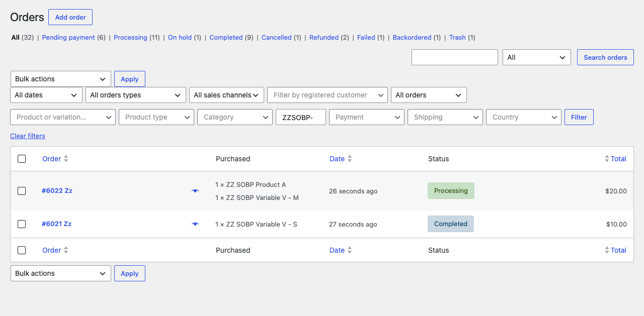Screen dimensions: 644x316
Task: Apply the top bulk action
Action: [130, 79]
